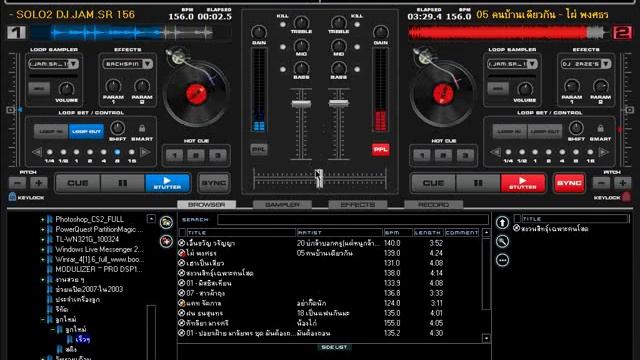Expand the Photoshop_CS2_FULL folder
640x360 pixels.
42,220
